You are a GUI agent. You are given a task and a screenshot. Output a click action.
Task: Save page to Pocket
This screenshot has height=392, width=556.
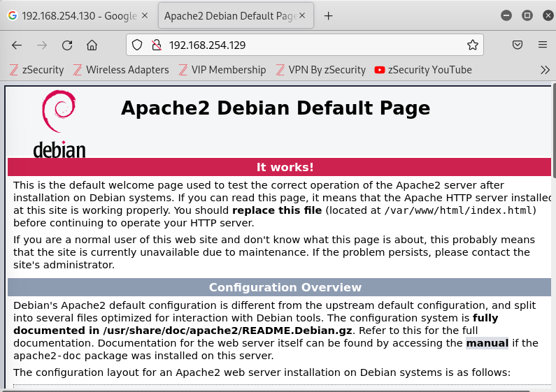(518, 45)
